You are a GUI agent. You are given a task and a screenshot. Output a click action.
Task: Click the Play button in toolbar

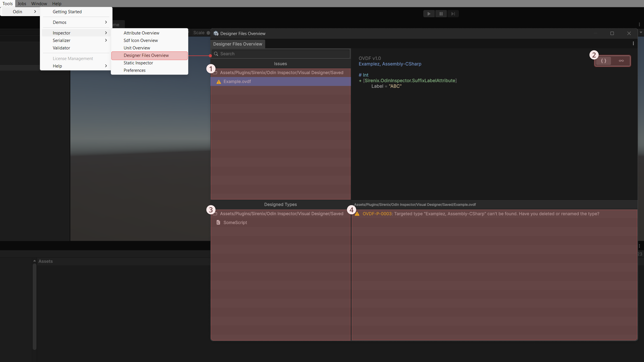coord(429,14)
